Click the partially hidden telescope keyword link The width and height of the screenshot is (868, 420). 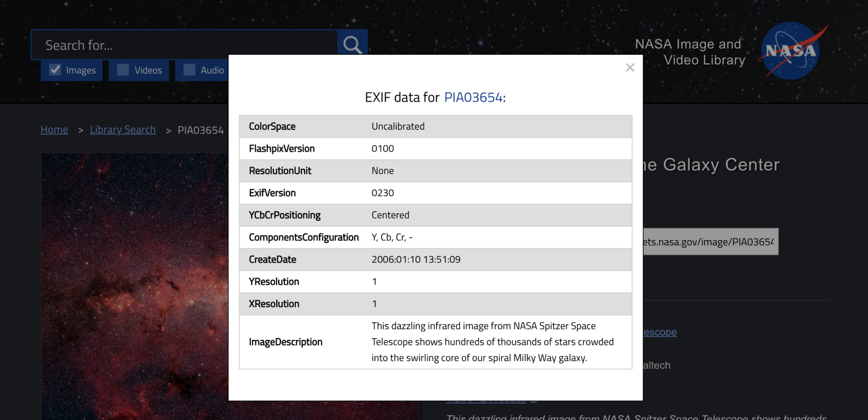[x=660, y=332]
